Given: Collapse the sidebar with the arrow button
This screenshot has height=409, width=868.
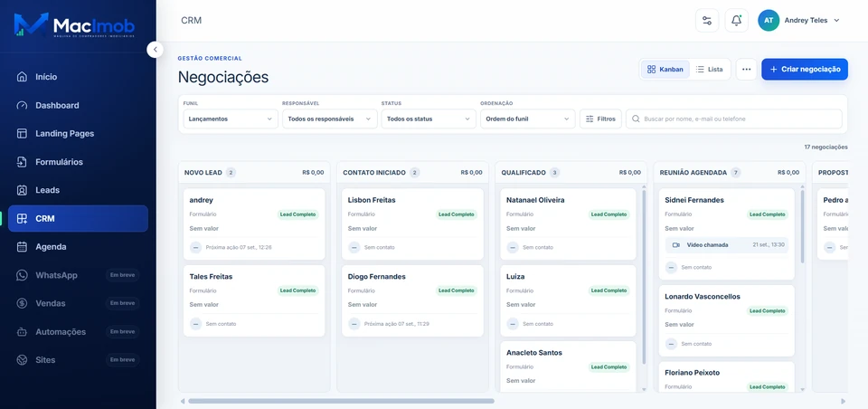Looking at the screenshot, I should 155,50.
